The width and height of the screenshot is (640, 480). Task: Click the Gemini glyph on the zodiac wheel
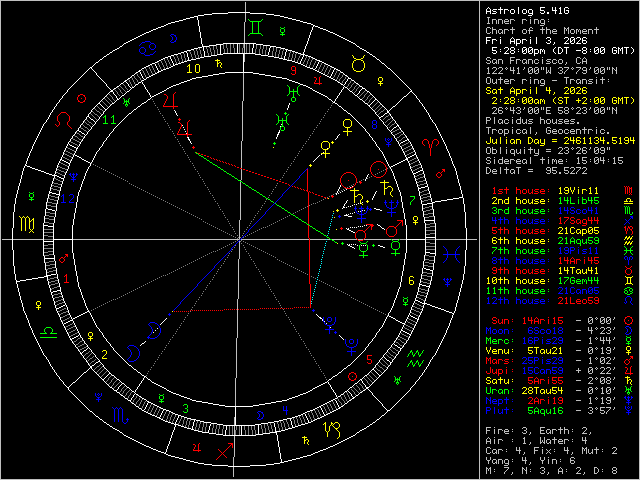pyautogui.click(x=258, y=30)
